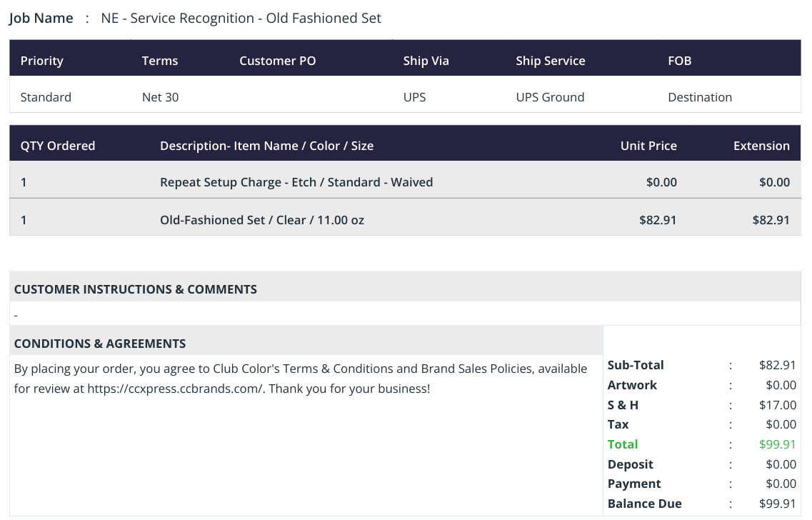Screen dimensions: 812x520
Task: Click the Priority column header
Action: pos(42,61)
